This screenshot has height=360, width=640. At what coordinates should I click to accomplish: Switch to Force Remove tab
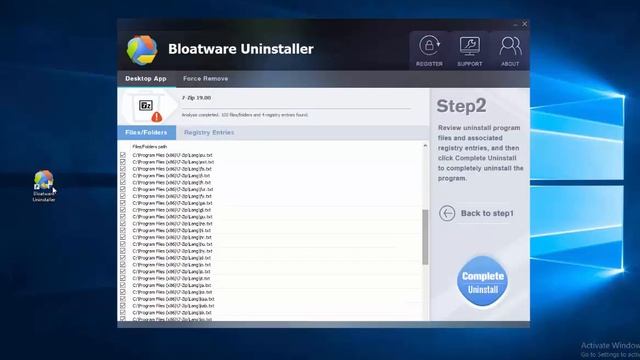coord(205,78)
